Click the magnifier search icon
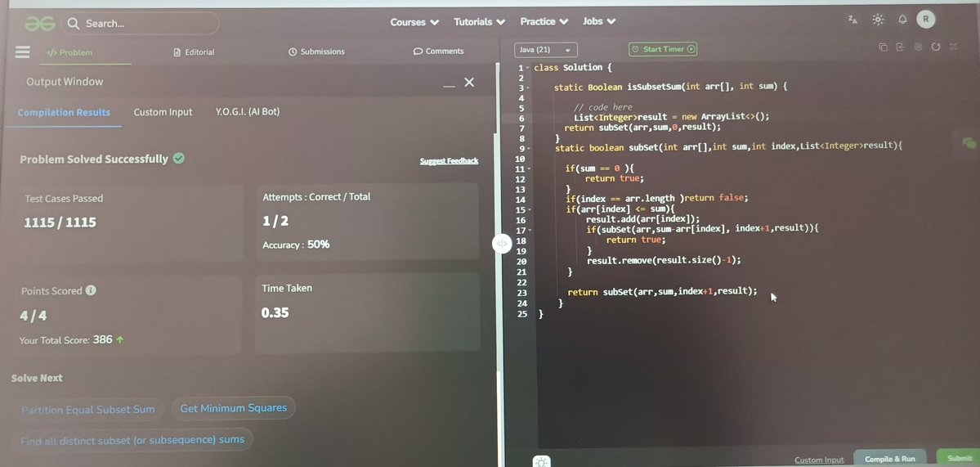The image size is (980, 467). (x=73, y=24)
